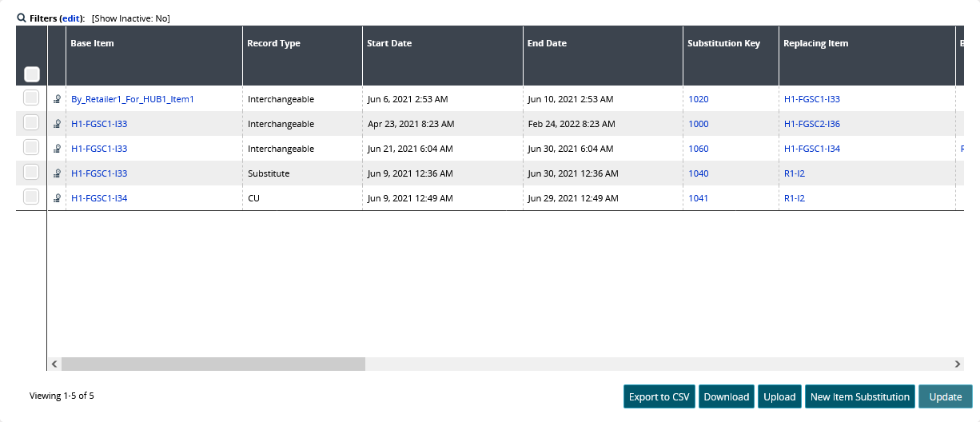The width and height of the screenshot is (980, 422).
Task: Select the checkbox for the CU row
Action: click(31, 197)
